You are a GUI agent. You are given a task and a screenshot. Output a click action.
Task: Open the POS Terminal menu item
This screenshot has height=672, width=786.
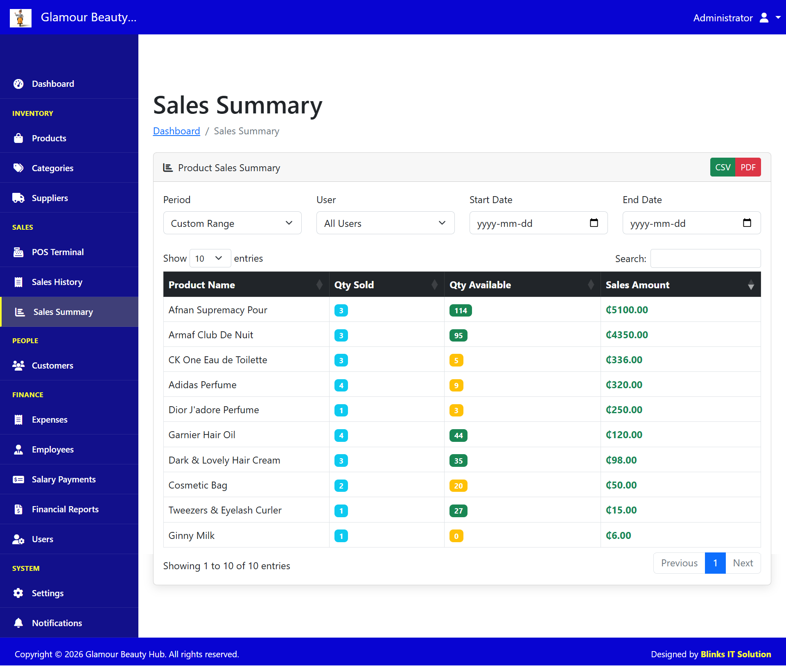[69, 252]
